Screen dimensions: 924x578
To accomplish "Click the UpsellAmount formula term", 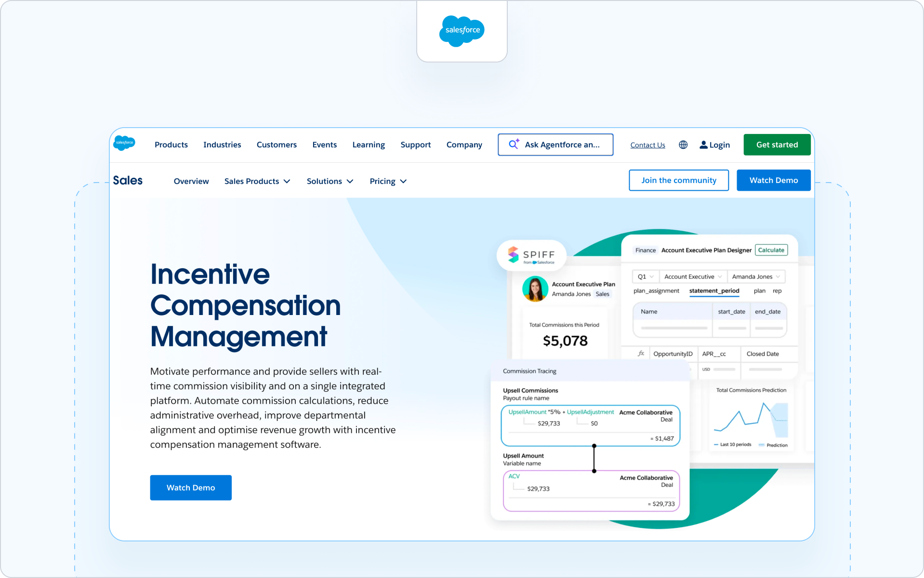I will (528, 412).
